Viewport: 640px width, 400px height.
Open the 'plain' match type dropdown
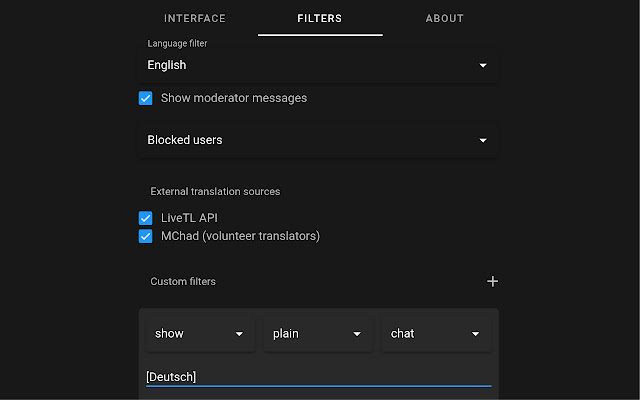click(x=308, y=334)
